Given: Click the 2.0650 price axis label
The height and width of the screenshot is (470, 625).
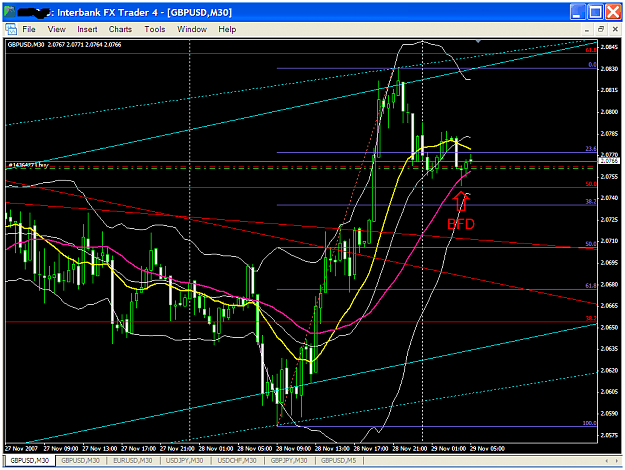Looking at the screenshot, I should (609, 327).
